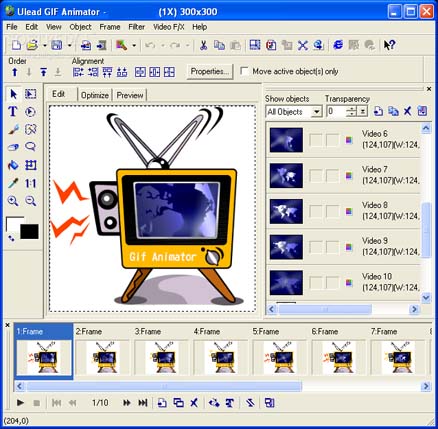438x429 pixels.
Task: Select the Eraser tool
Action: (13, 147)
